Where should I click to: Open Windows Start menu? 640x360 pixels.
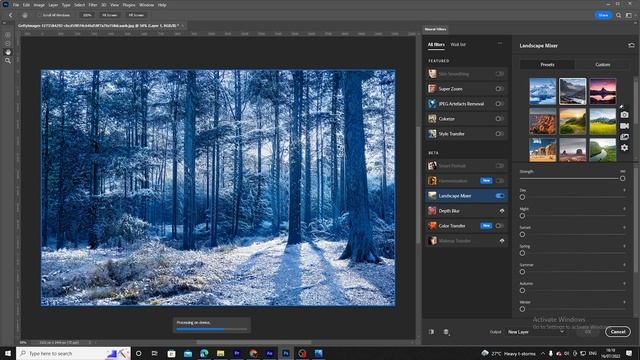coord(8,353)
